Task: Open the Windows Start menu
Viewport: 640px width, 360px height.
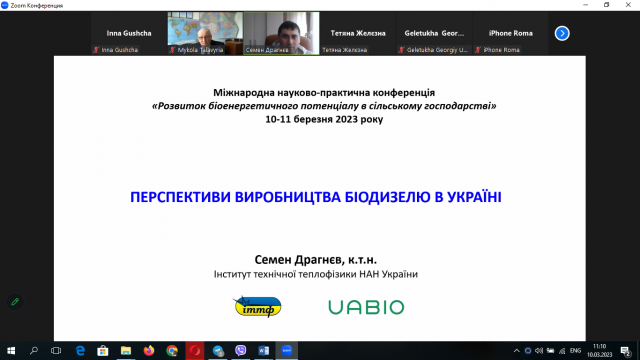Action: tap(11, 351)
